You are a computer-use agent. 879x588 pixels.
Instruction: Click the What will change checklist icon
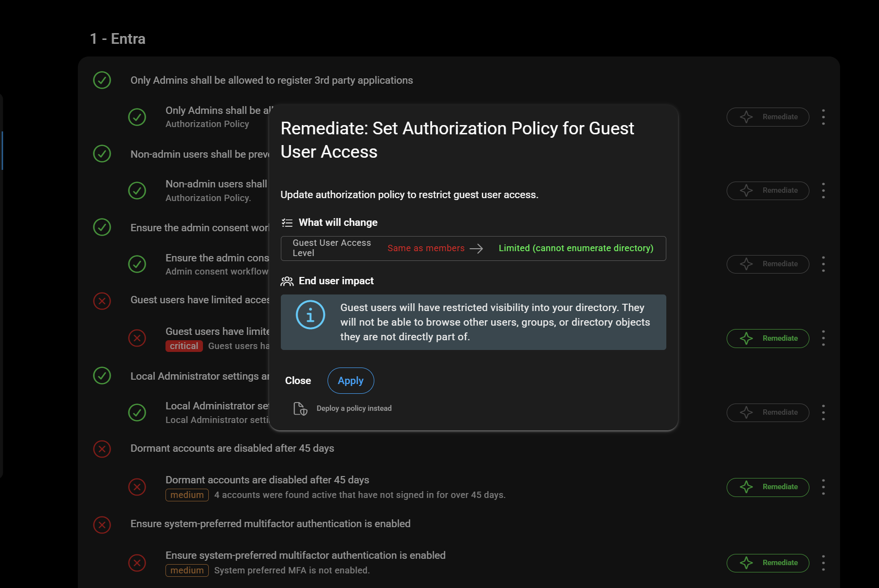[287, 223]
